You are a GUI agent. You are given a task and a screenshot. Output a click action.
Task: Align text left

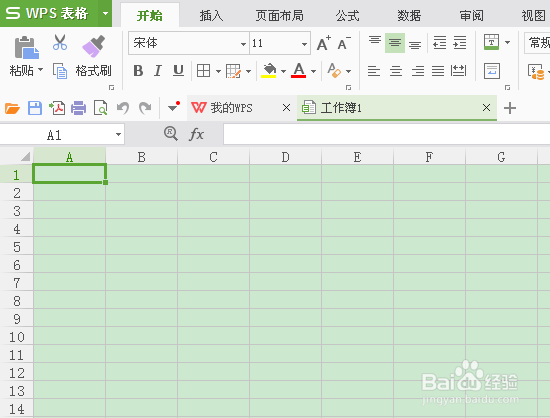click(x=374, y=71)
